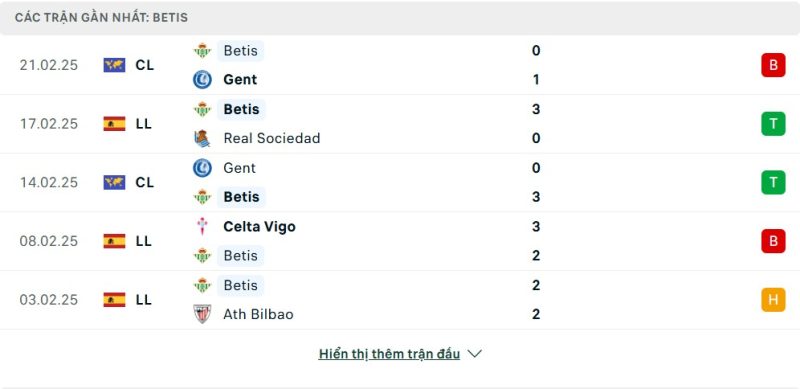Open the Real Sociedad team name
This screenshot has height=389, width=800.
[x=271, y=138]
